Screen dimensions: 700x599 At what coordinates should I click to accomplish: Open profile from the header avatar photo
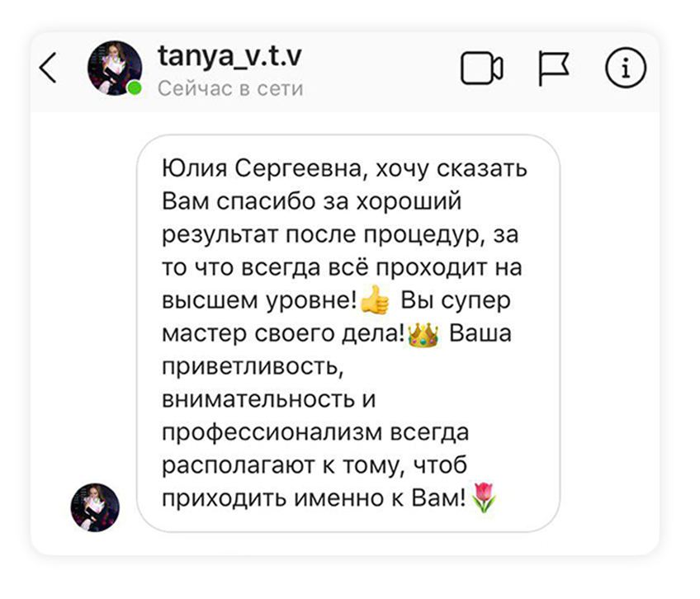tap(115, 68)
